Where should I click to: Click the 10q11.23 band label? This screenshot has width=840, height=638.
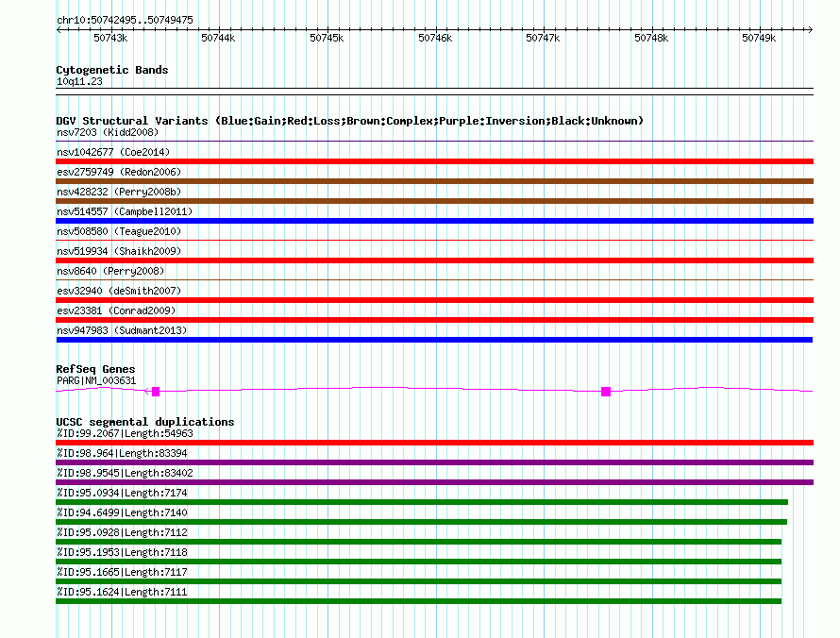point(79,81)
